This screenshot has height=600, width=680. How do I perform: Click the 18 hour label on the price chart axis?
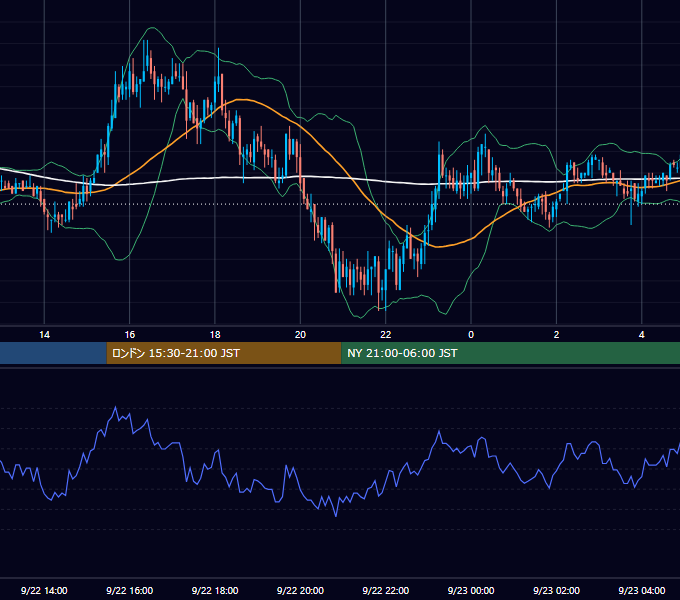(x=215, y=335)
